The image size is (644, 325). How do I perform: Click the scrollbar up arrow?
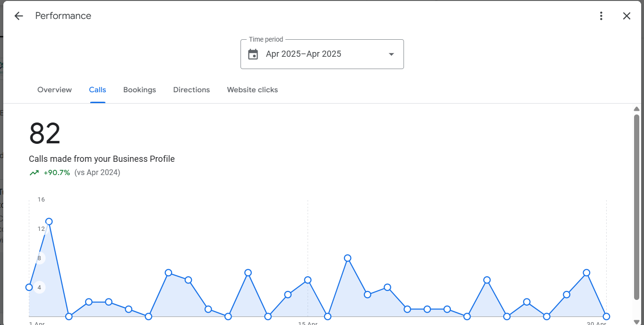coord(636,109)
